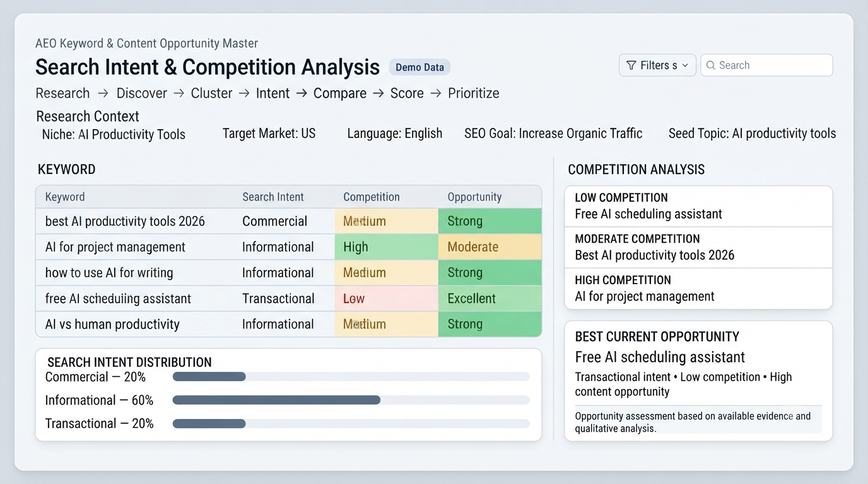
Task: Click the 'Target Market: US' context
Action: 269,134
